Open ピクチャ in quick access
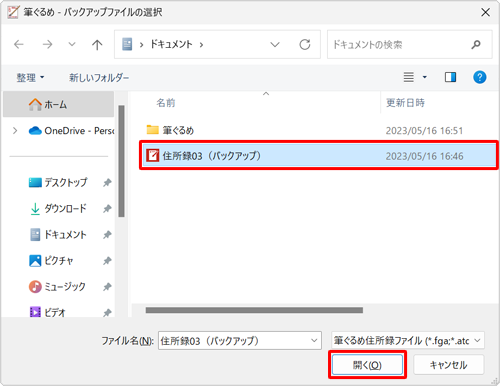 pos(51,260)
